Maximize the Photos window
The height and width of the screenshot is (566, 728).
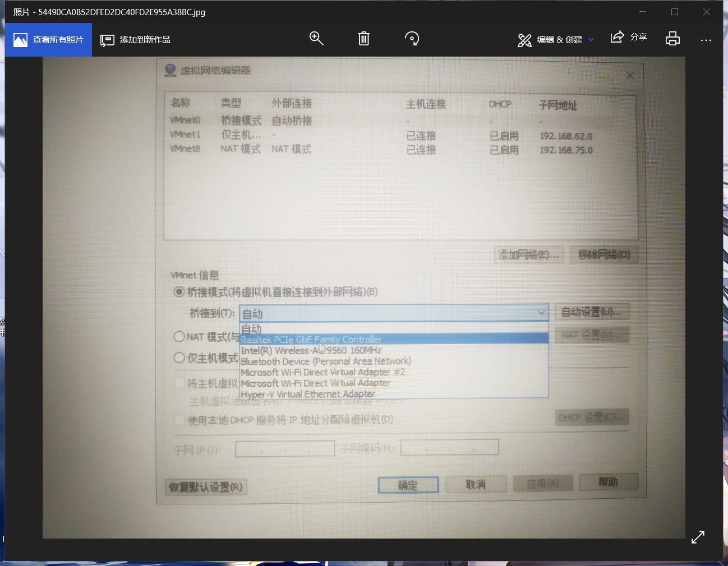[x=675, y=12]
